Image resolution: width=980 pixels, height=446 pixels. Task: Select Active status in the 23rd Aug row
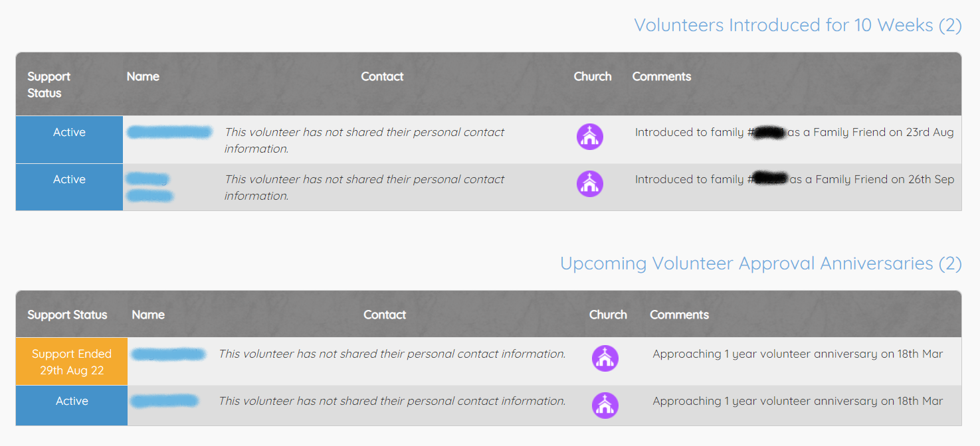coord(69,133)
